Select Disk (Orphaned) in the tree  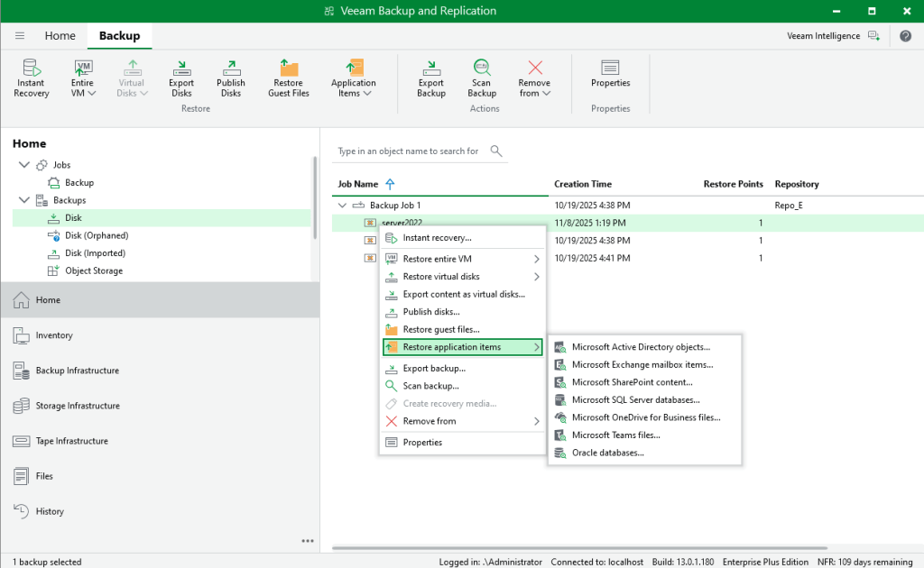coord(96,235)
